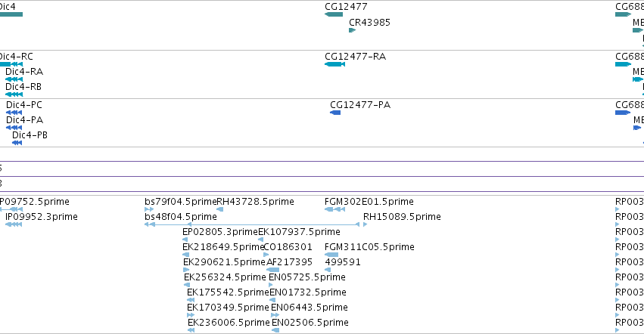Click the EN02506.5prime EST glyph
Screen dimensions: 644x334
tap(275, 330)
